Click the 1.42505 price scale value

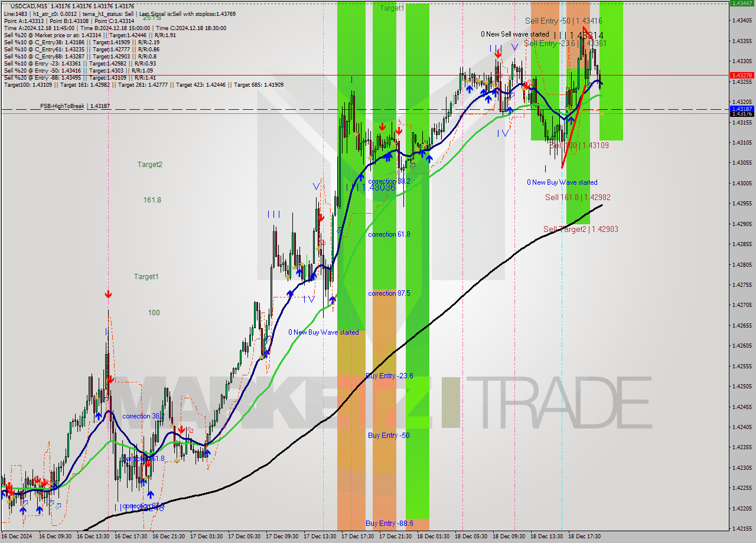click(742, 387)
